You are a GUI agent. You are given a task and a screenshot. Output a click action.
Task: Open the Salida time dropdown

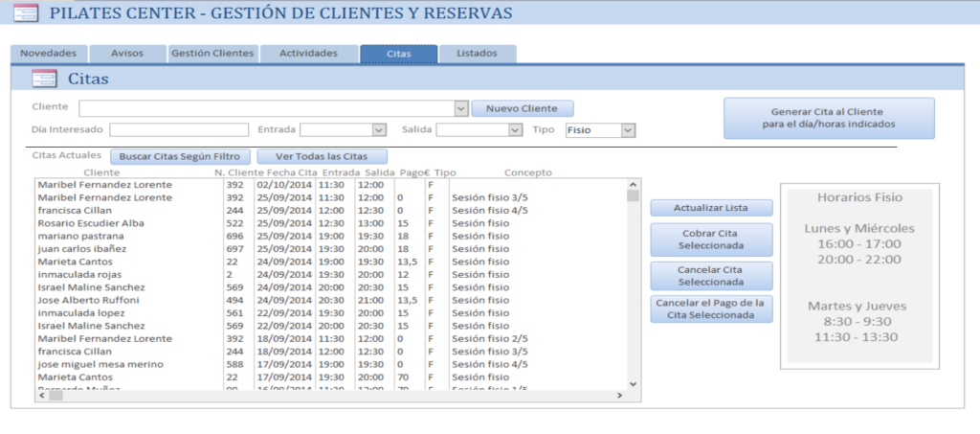pos(515,130)
